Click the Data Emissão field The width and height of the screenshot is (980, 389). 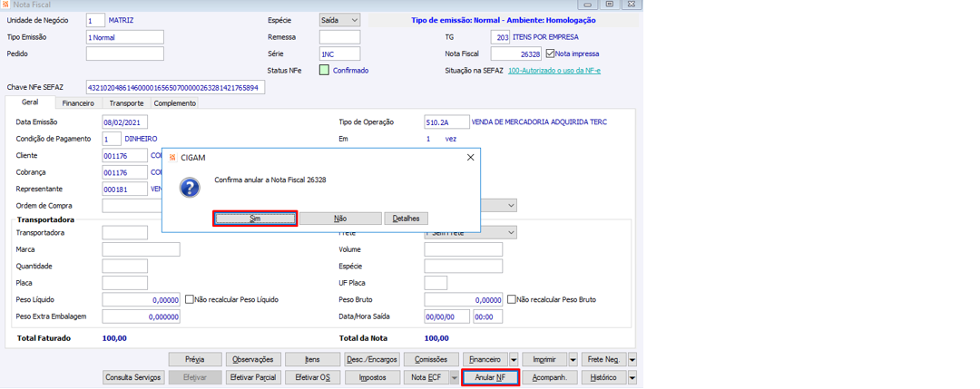125,122
